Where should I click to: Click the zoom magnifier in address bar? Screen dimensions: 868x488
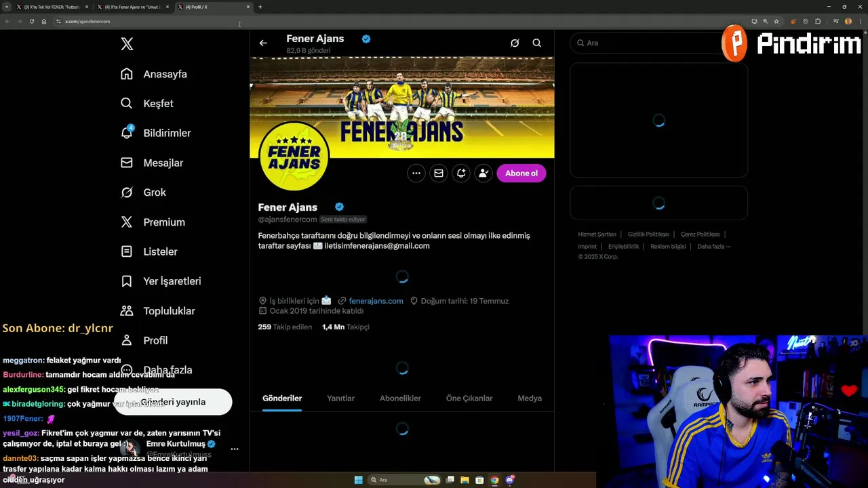click(765, 21)
